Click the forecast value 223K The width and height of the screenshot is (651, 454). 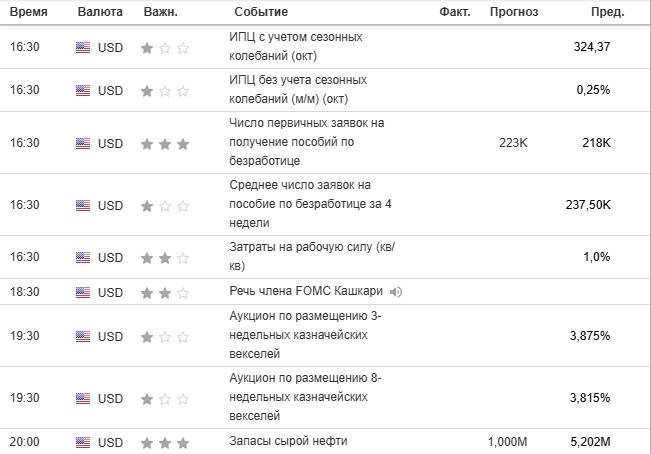point(512,143)
